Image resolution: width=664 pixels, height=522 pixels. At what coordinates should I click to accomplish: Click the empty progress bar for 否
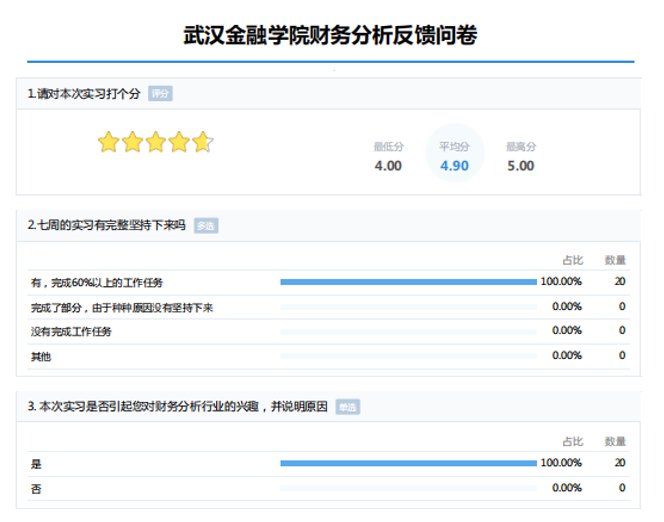pos(408,489)
